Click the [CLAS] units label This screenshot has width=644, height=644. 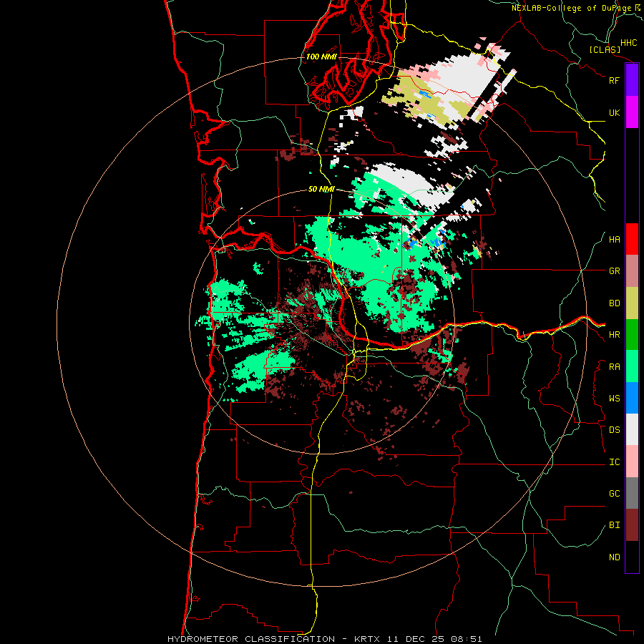coord(605,50)
